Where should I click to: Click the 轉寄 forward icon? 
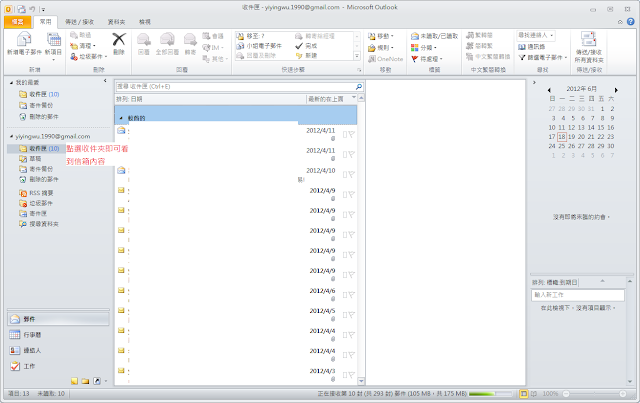(x=190, y=40)
